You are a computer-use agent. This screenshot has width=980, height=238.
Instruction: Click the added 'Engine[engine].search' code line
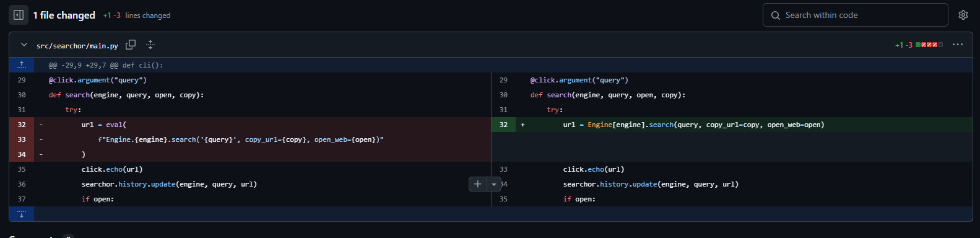(x=744, y=125)
